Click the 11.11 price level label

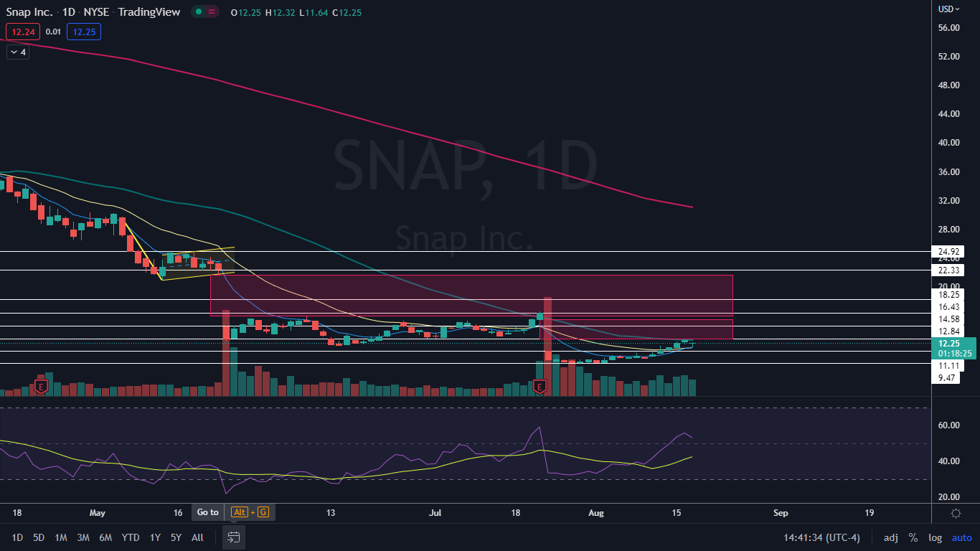click(949, 366)
